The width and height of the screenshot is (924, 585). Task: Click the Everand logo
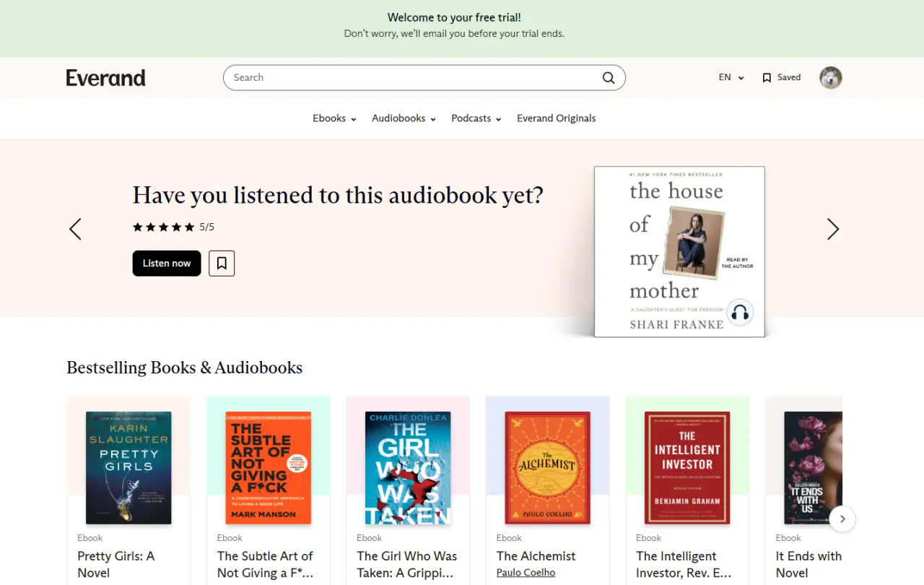[106, 77]
